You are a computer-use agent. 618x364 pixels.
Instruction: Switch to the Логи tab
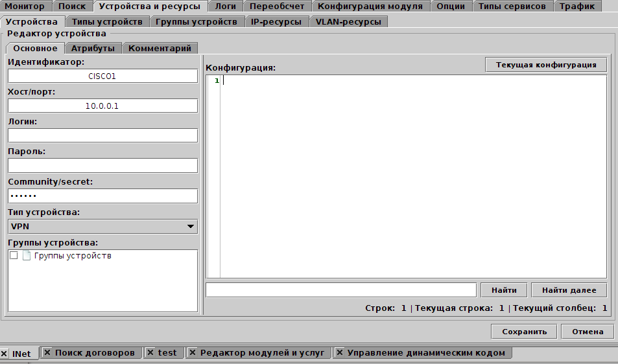[226, 6]
